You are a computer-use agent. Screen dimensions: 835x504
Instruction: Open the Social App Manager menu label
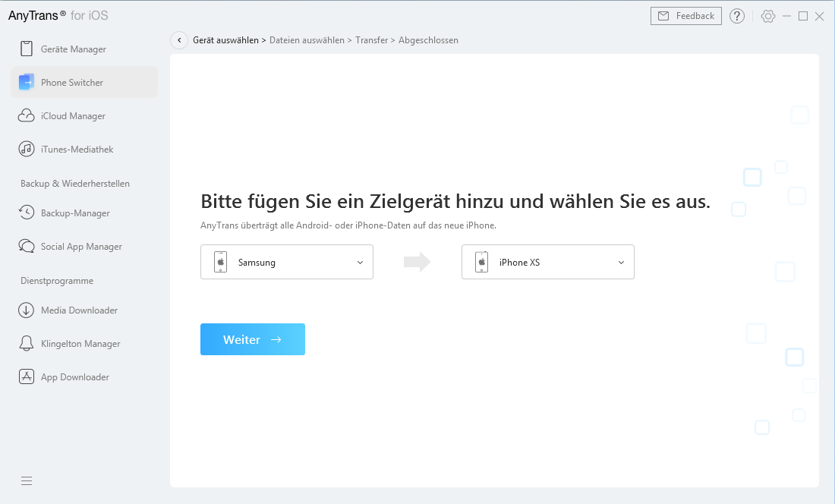81,247
